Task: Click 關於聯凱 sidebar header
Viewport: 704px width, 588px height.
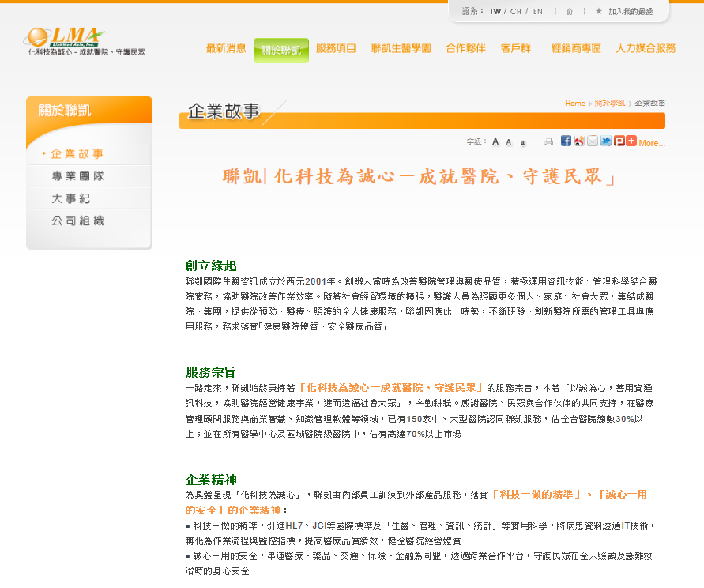Action: [65, 110]
